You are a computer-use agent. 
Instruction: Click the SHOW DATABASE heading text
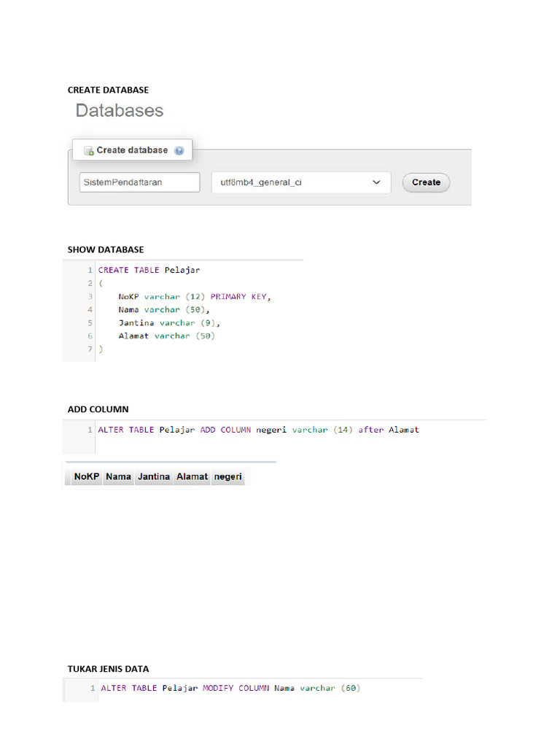(106, 249)
